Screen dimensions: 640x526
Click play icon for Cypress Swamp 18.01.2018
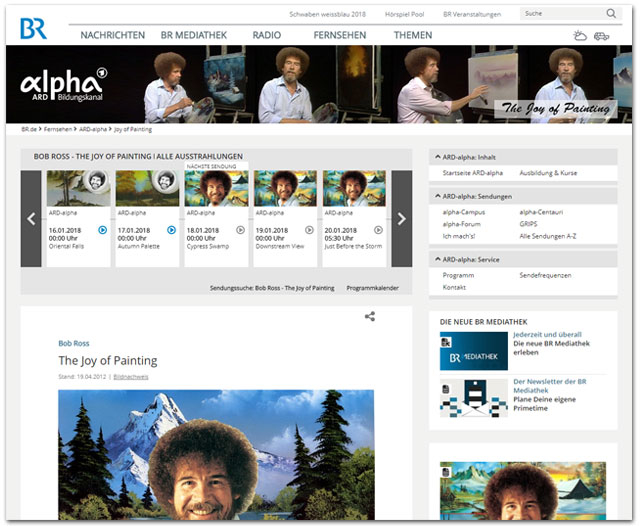[x=240, y=230]
